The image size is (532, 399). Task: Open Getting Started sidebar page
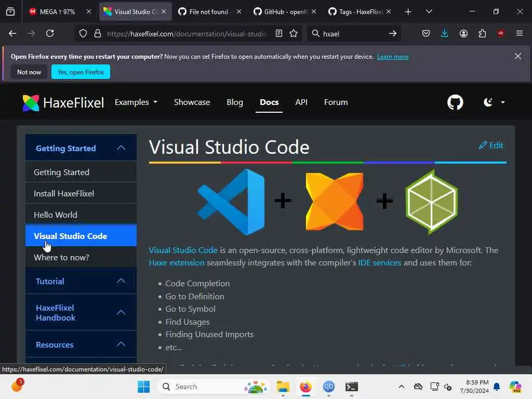[x=81, y=172]
